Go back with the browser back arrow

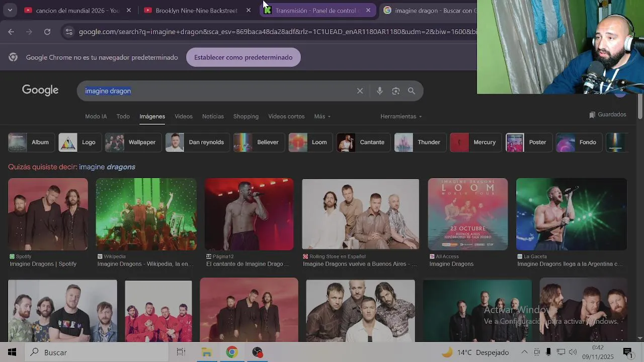(x=11, y=32)
